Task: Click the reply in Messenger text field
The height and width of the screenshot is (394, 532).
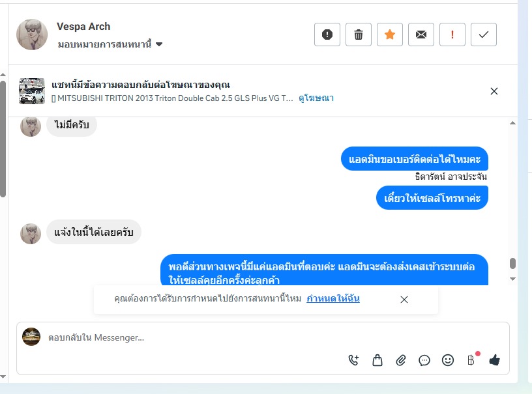Action: click(196, 337)
